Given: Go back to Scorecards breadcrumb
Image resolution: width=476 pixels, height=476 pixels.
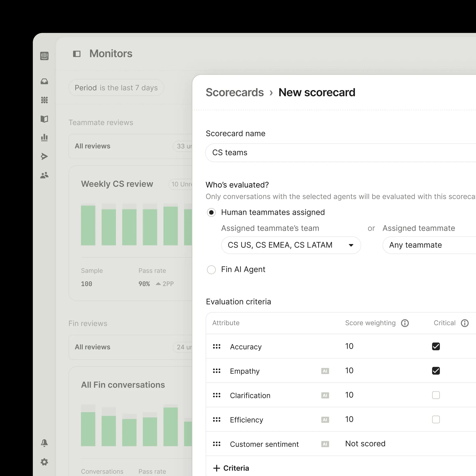Looking at the screenshot, I should click(x=235, y=92).
